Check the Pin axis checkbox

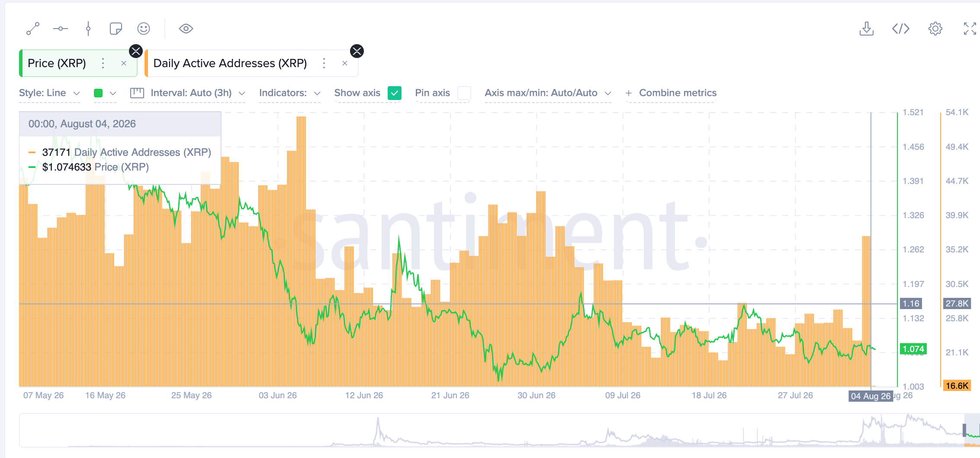coord(464,93)
